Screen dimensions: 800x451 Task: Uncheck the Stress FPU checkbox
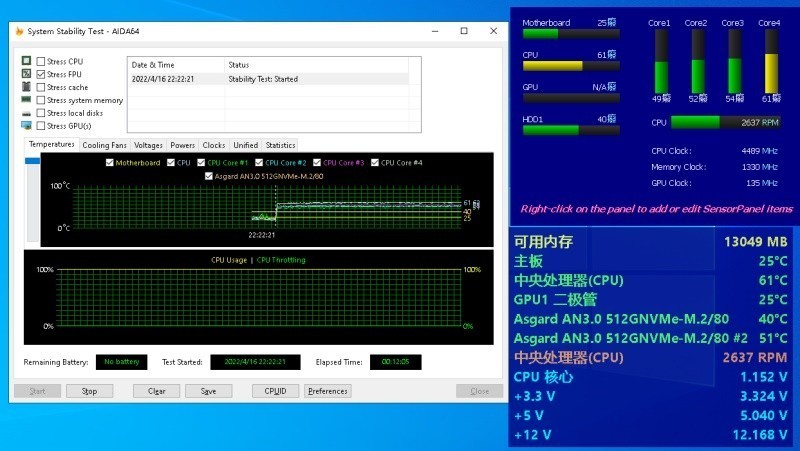pyautogui.click(x=41, y=74)
